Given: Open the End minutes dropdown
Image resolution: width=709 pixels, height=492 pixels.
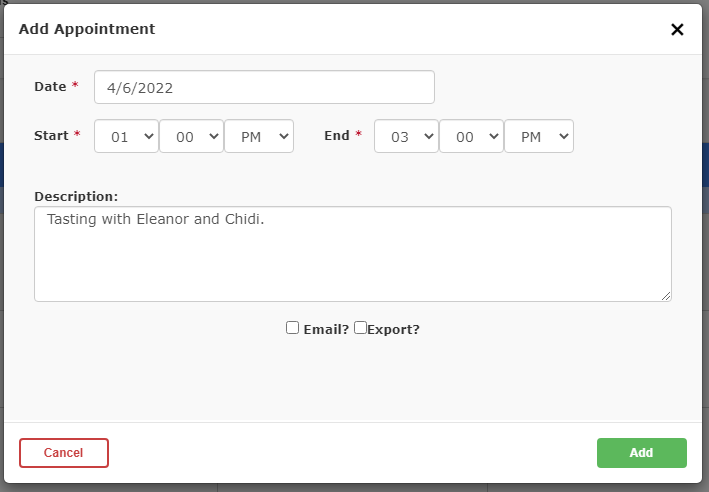Looking at the screenshot, I should tap(471, 136).
